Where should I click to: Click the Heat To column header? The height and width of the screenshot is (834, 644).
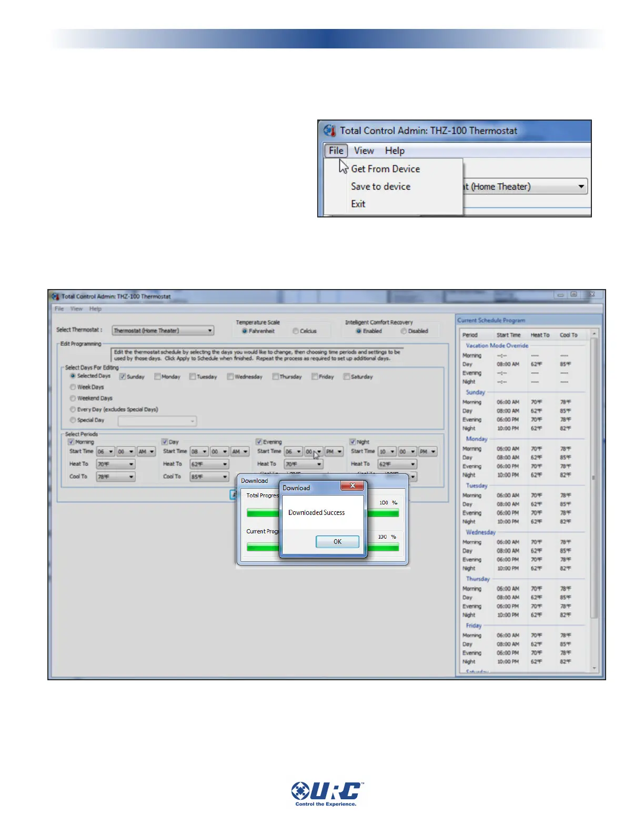[540, 335]
